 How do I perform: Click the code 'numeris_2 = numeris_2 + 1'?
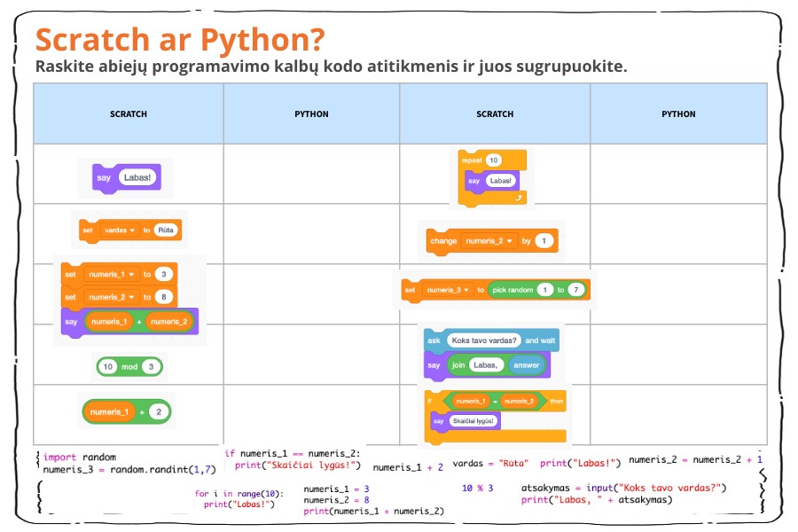pos(696,459)
